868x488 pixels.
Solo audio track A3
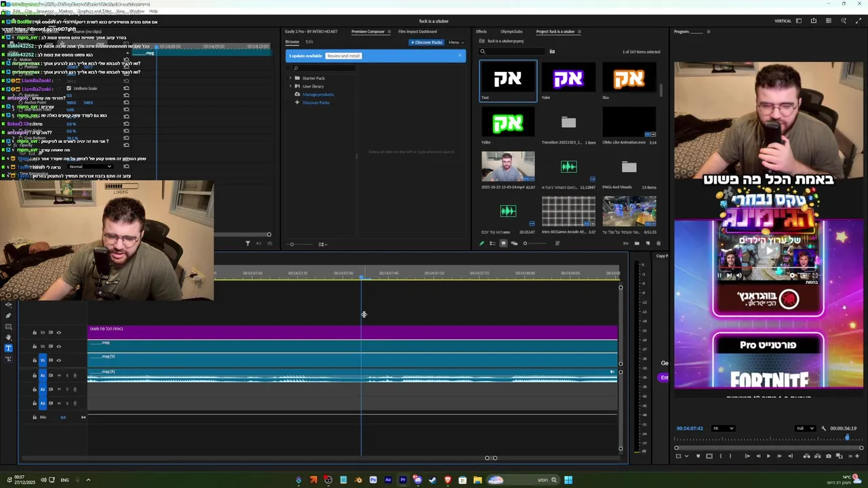click(x=67, y=403)
